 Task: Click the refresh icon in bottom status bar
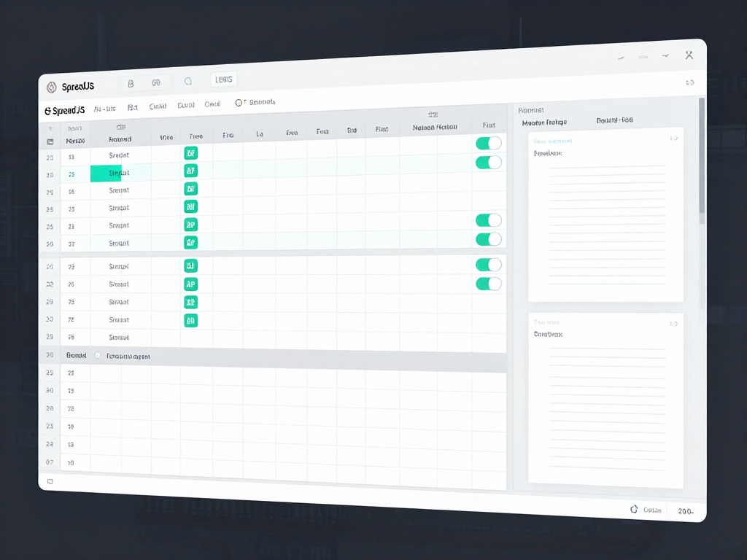coord(634,510)
